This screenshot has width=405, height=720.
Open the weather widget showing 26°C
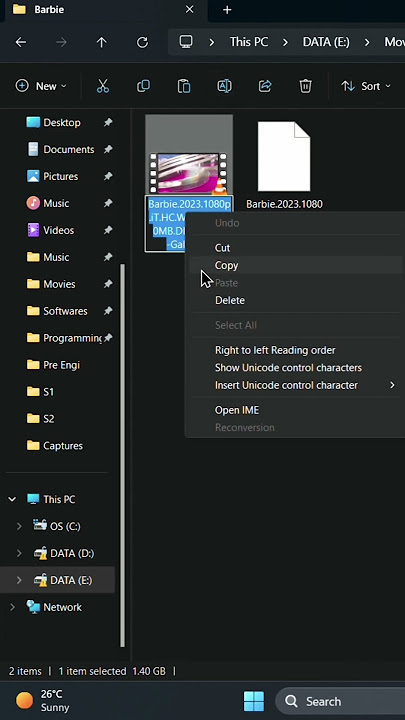(43, 701)
